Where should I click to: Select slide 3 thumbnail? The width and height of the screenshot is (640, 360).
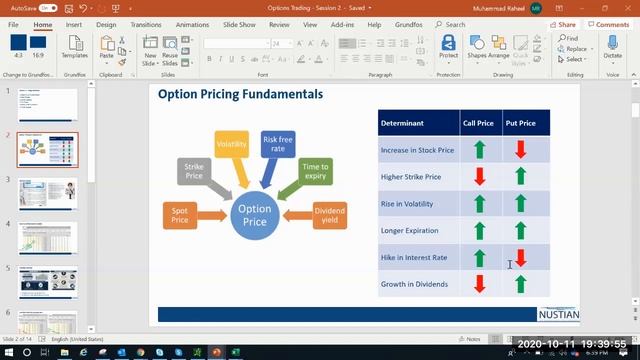point(48,194)
